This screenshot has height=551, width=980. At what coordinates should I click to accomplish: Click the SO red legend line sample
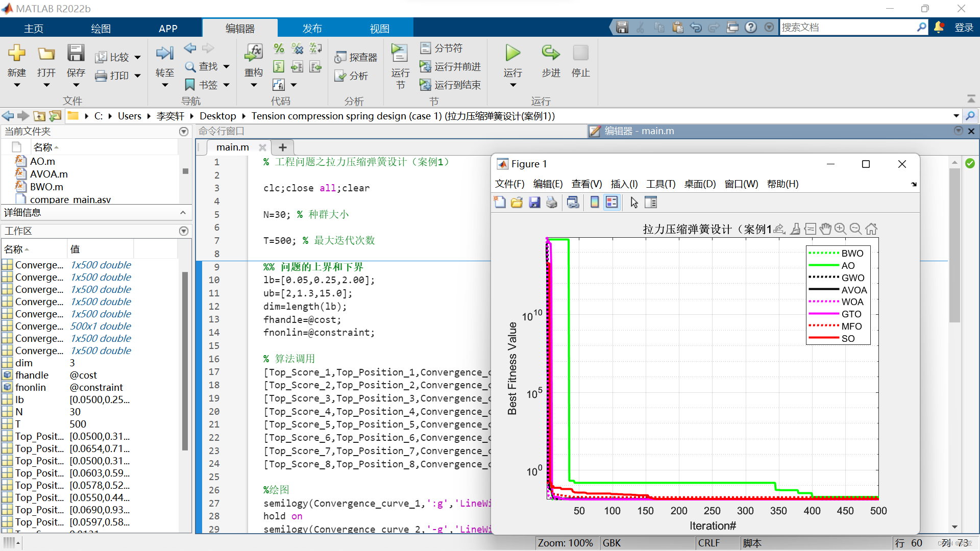(x=824, y=338)
